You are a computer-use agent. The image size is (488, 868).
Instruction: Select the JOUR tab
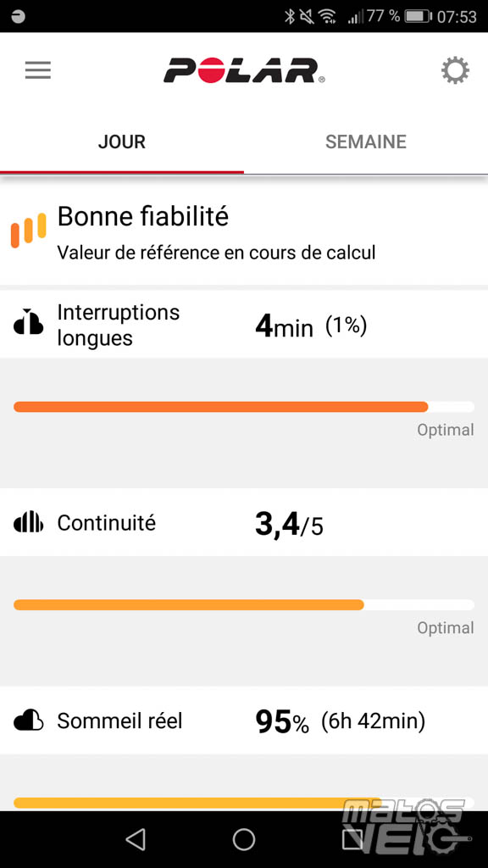[x=122, y=142]
